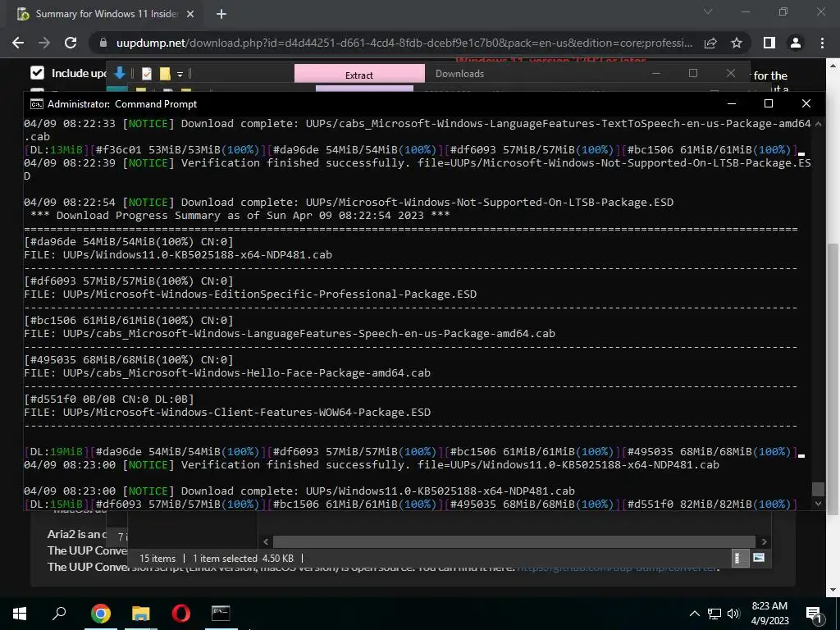Open the Windows Start menu
This screenshot has height=630, width=840.
coord(20,614)
